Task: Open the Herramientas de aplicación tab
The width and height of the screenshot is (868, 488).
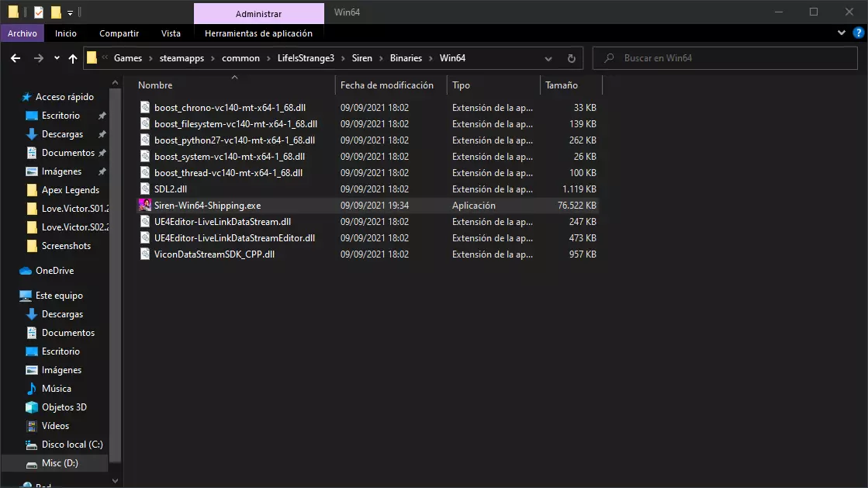Action: [x=258, y=33]
